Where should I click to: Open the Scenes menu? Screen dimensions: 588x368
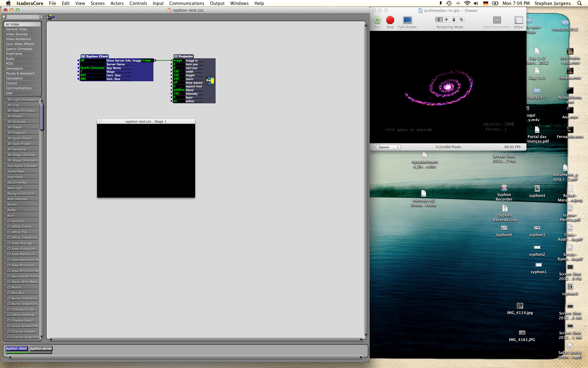pos(97,3)
